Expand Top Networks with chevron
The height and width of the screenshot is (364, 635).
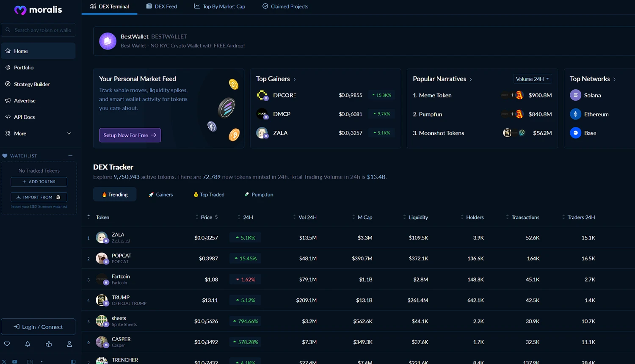click(x=615, y=80)
